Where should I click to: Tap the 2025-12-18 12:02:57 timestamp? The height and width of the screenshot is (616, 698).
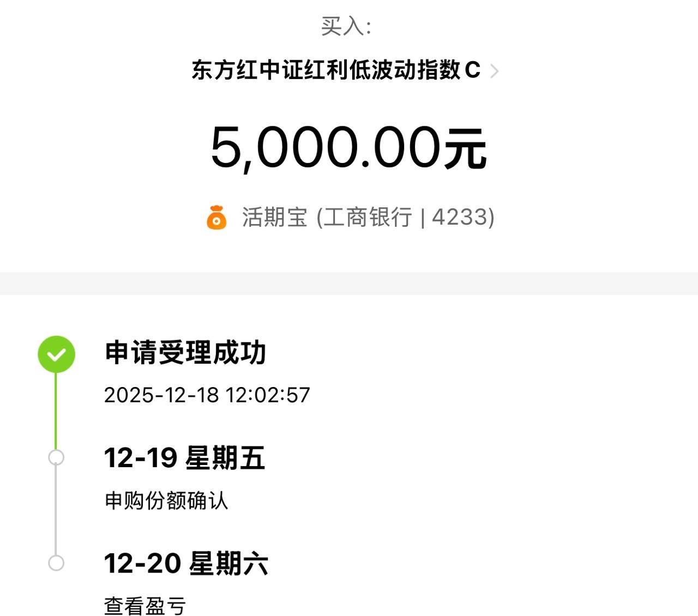click(207, 395)
